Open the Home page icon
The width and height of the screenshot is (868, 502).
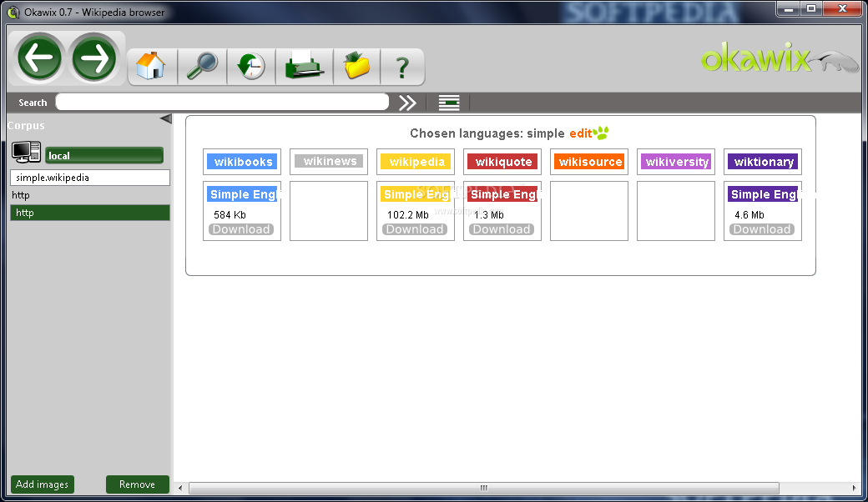coord(151,67)
